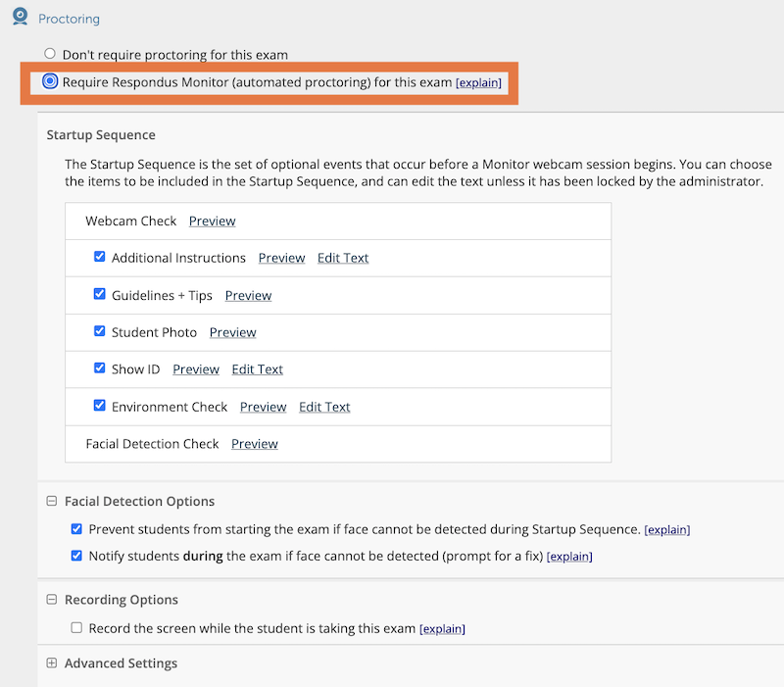The height and width of the screenshot is (687, 784).
Task: Preview the Webcam Check step
Action: click(x=212, y=221)
